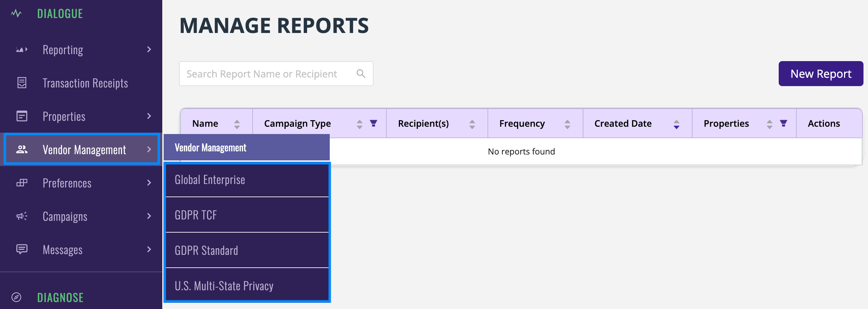868x309 pixels.
Task: Click the Campaign Type header label
Action: click(x=297, y=124)
